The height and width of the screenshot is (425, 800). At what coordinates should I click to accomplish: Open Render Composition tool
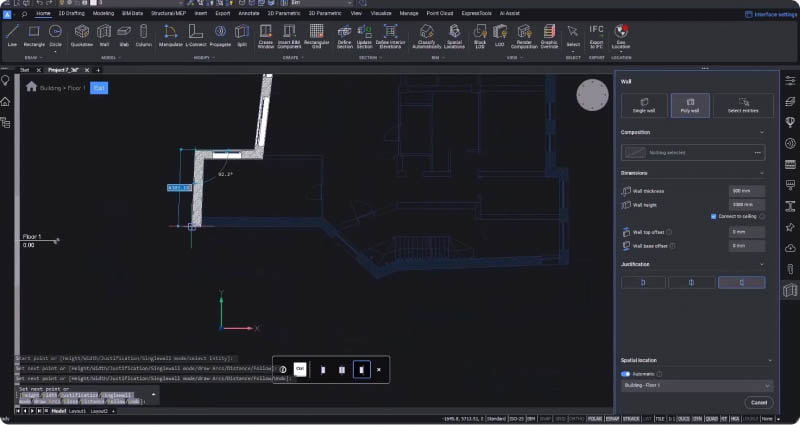click(524, 36)
